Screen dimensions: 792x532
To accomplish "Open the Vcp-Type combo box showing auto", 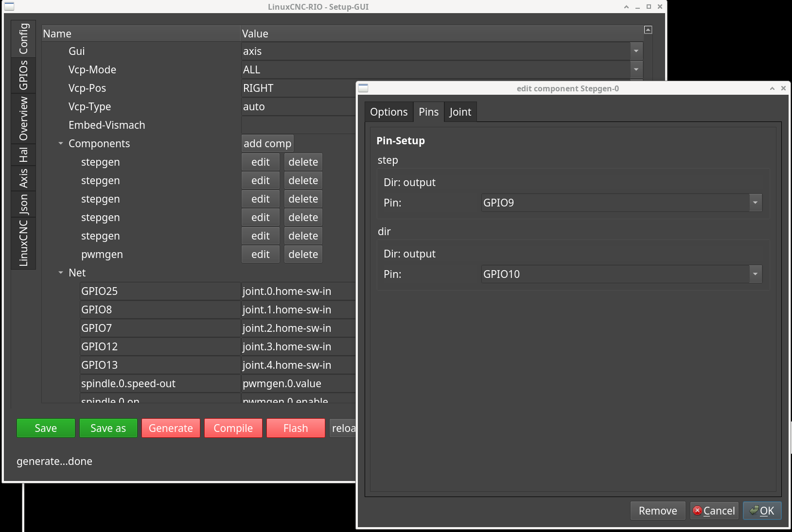I will point(299,106).
